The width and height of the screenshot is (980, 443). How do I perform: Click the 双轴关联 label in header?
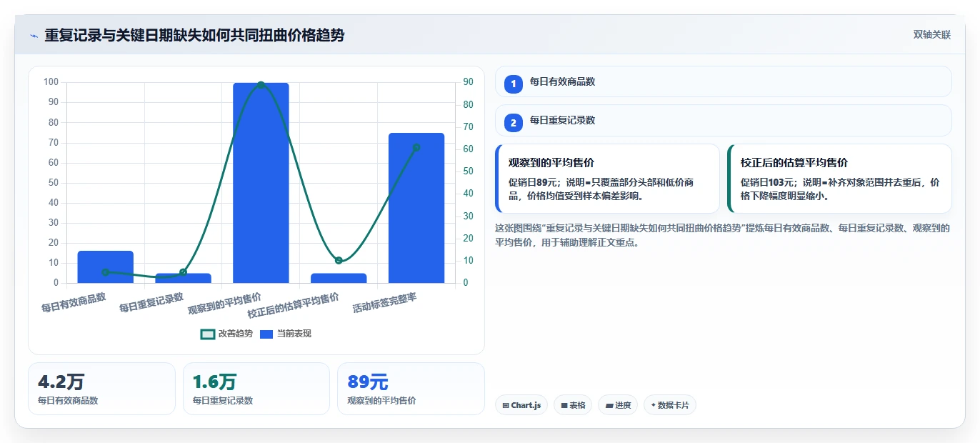click(x=931, y=35)
